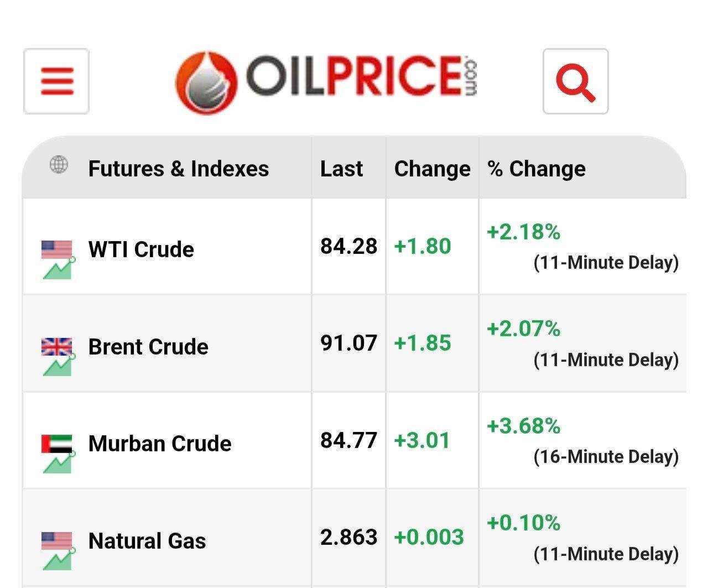Click the UK flag beside Brent Crude
The image size is (708, 588).
pos(57,347)
